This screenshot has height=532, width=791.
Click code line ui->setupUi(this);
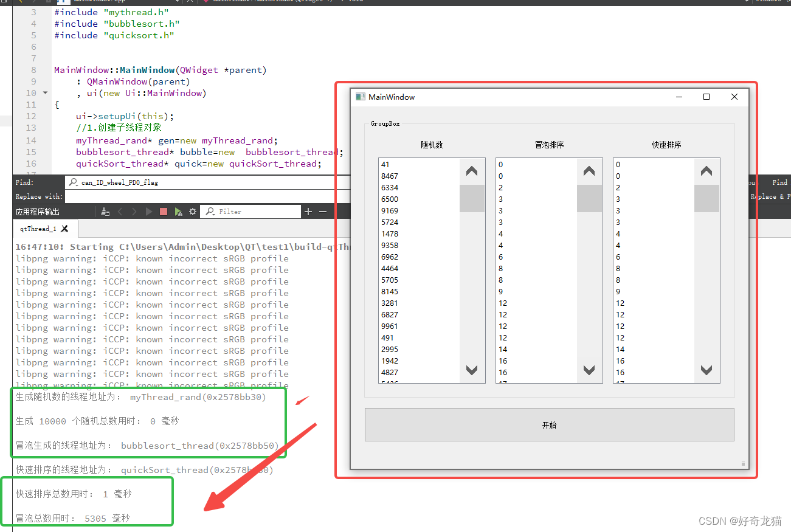pyautogui.click(x=125, y=116)
